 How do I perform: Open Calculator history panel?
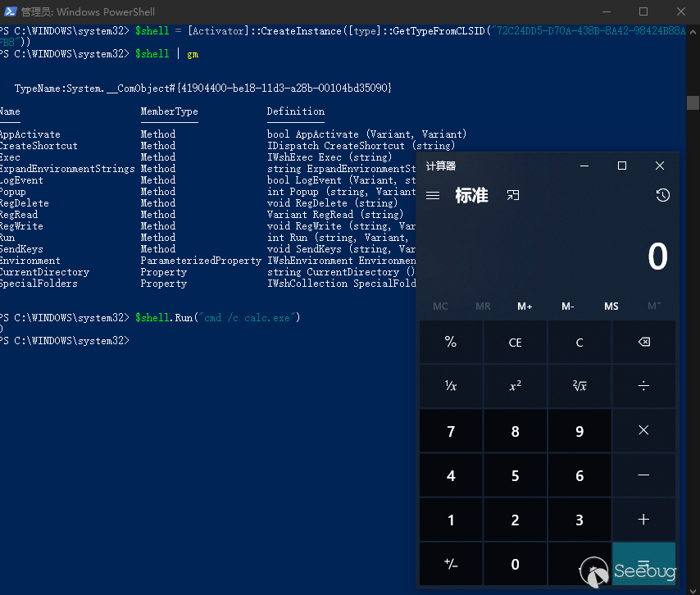(662, 195)
